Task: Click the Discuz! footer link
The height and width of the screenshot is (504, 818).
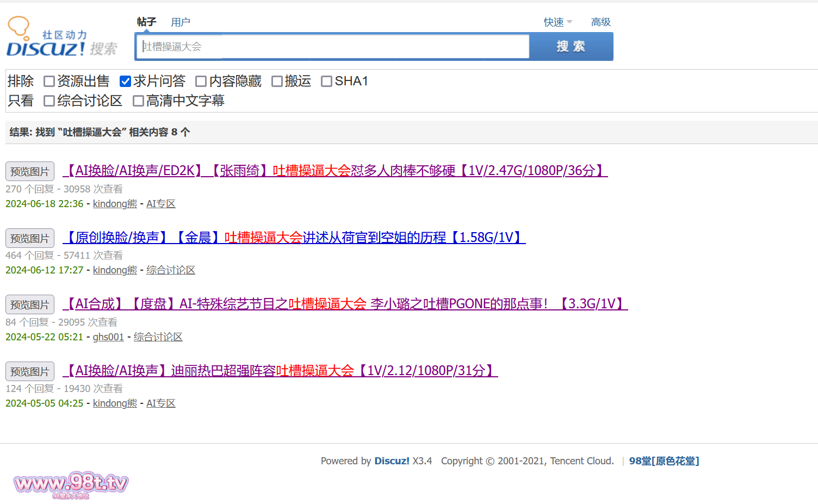Action: point(392,461)
